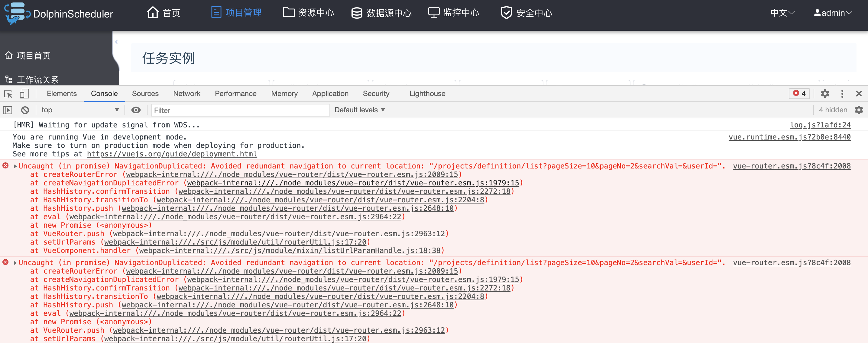Open the 首页 home navigation icon

point(153,13)
